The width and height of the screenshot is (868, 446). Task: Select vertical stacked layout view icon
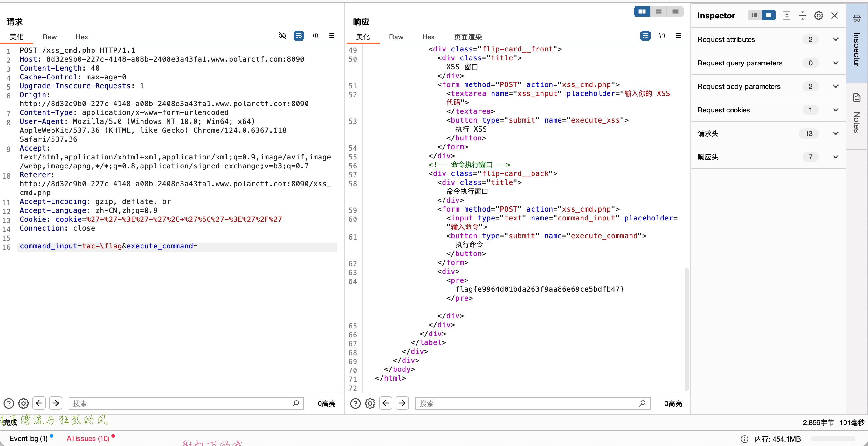(659, 12)
